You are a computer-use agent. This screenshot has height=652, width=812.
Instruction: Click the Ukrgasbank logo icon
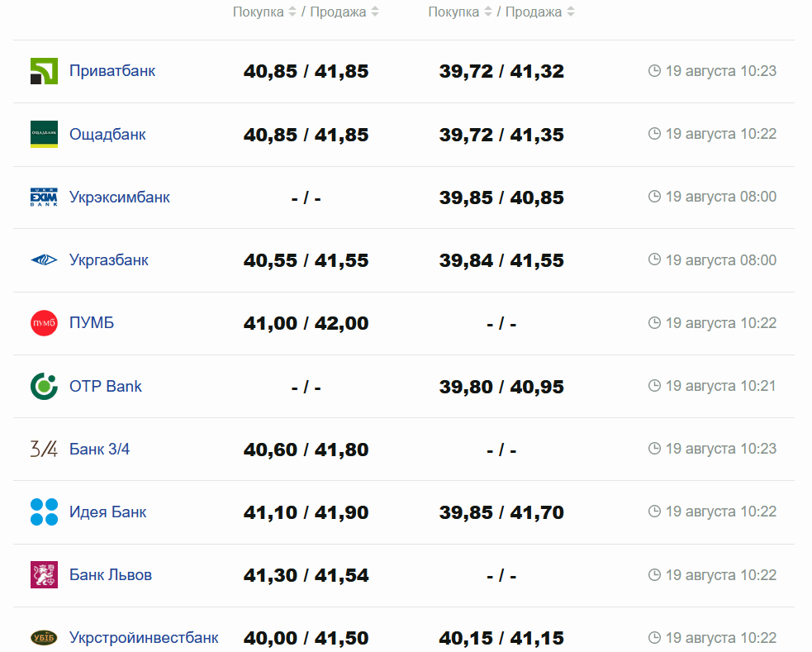click(x=44, y=260)
